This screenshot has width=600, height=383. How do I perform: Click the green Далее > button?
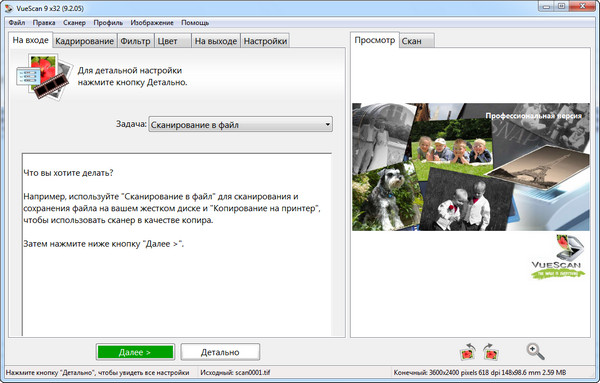(x=135, y=352)
